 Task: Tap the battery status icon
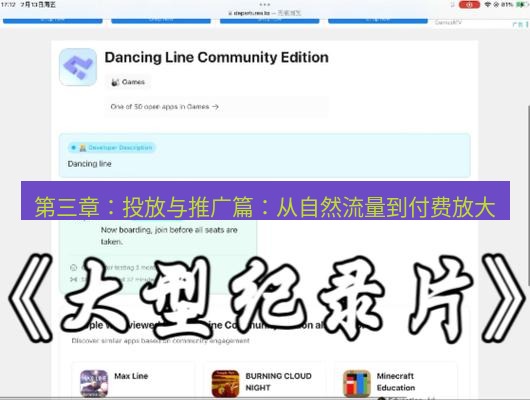pyautogui.click(x=522, y=5)
